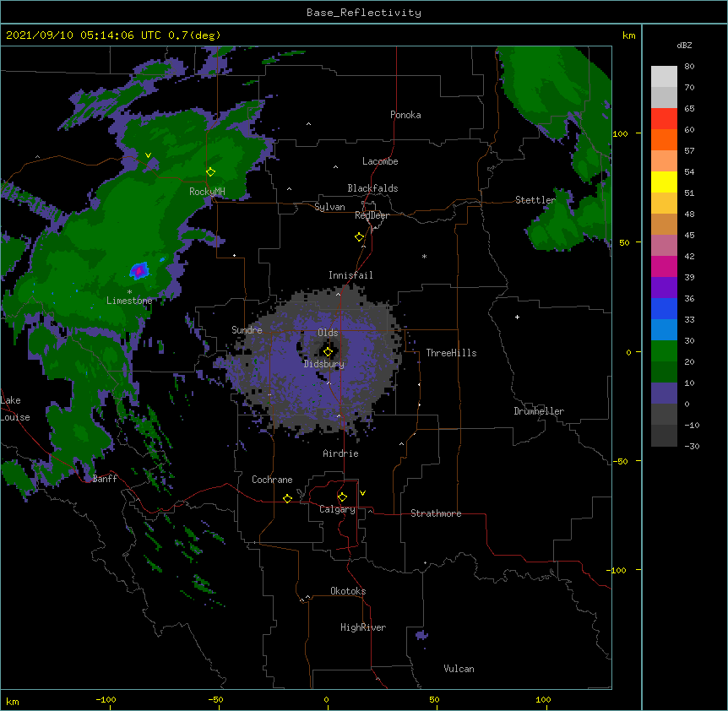Click the RockyMH label
This screenshot has height=711, width=728.
point(207,192)
